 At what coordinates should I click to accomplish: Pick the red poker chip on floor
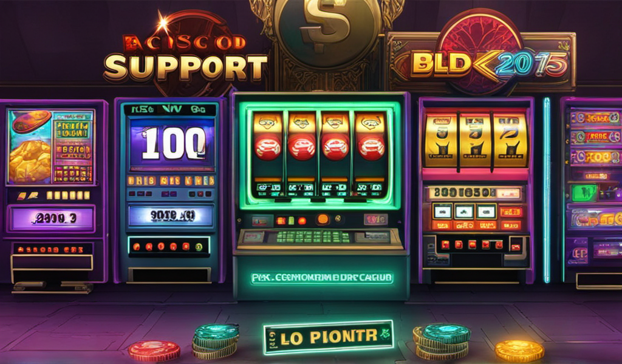(x=154, y=351)
